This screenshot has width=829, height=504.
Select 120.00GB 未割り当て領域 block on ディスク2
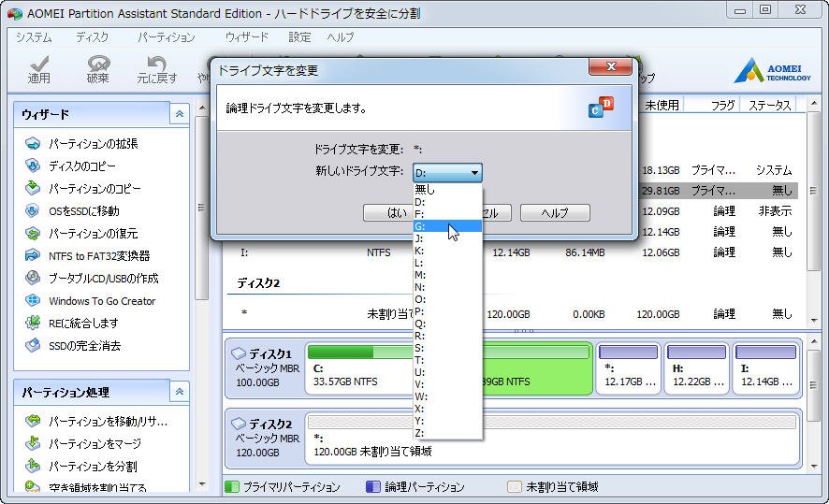[552, 439]
